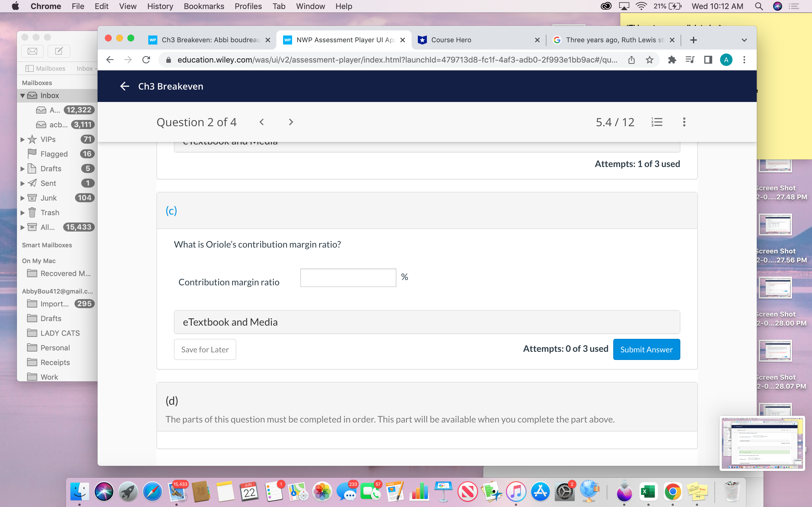812x507 pixels.
Task: Click inside the Contribution margin ratio input field
Action: click(348, 277)
